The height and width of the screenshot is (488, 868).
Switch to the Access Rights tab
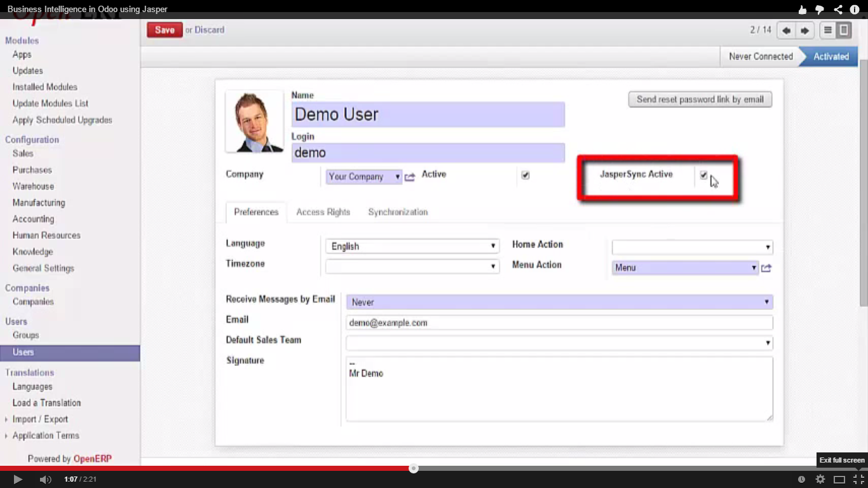coord(323,212)
